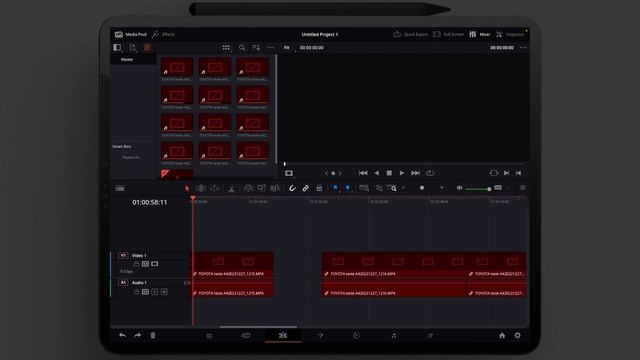The width and height of the screenshot is (640, 360).
Task: Click the redo arrow
Action: (x=138, y=336)
